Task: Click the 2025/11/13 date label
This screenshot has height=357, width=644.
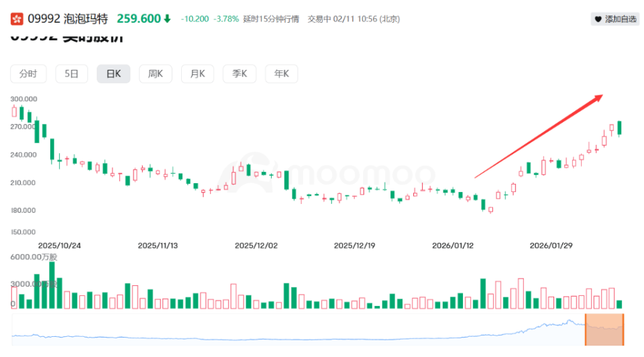Action: click(158, 246)
